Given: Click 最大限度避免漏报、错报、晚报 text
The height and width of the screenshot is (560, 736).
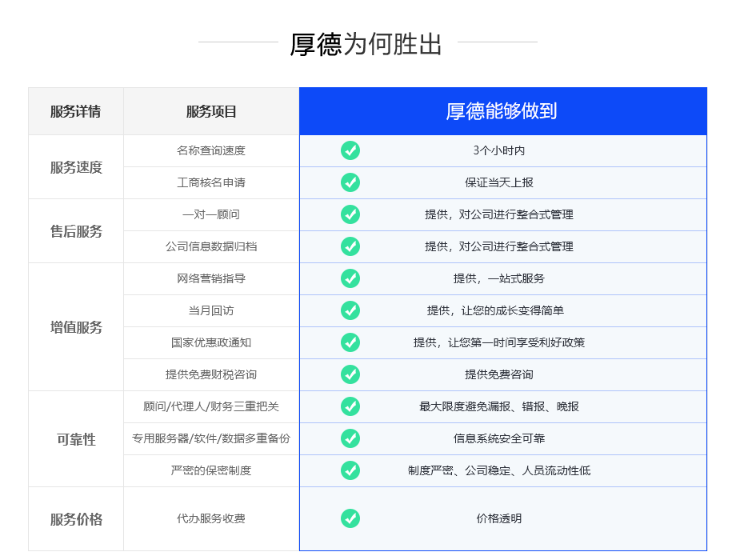Looking at the screenshot, I should pyautogui.click(x=499, y=406).
